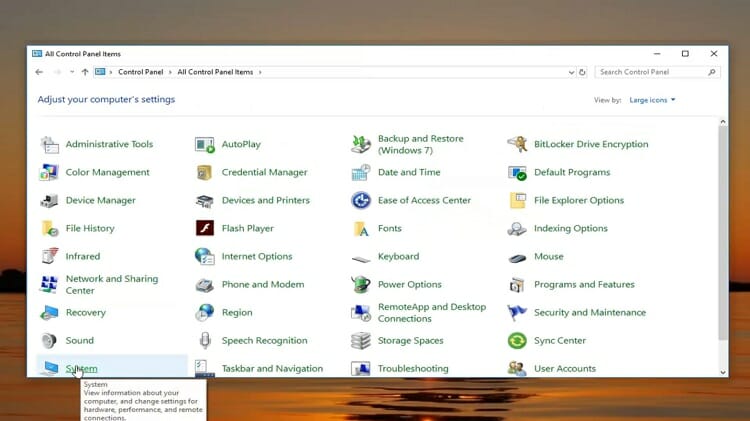Click the Programs and Features icon
The image size is (750, 421).
[517, 284]
